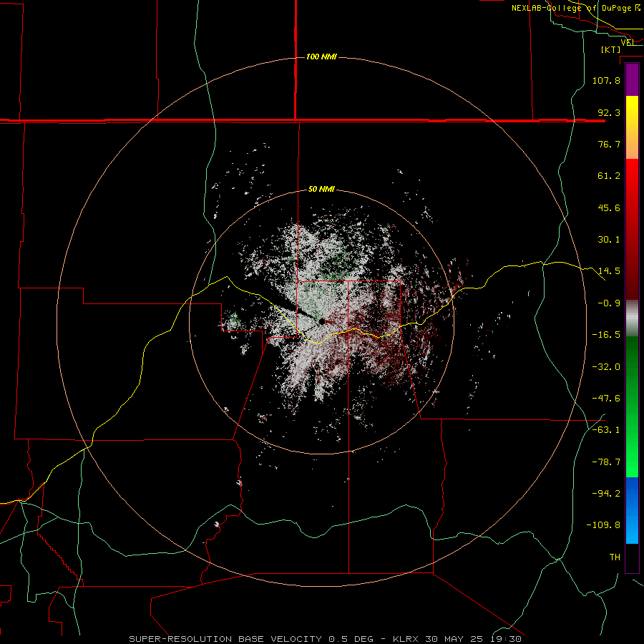Click the green segment of the velocity color bar
The height and width of the screenshot is (644, 644).
tap(632, 406)
